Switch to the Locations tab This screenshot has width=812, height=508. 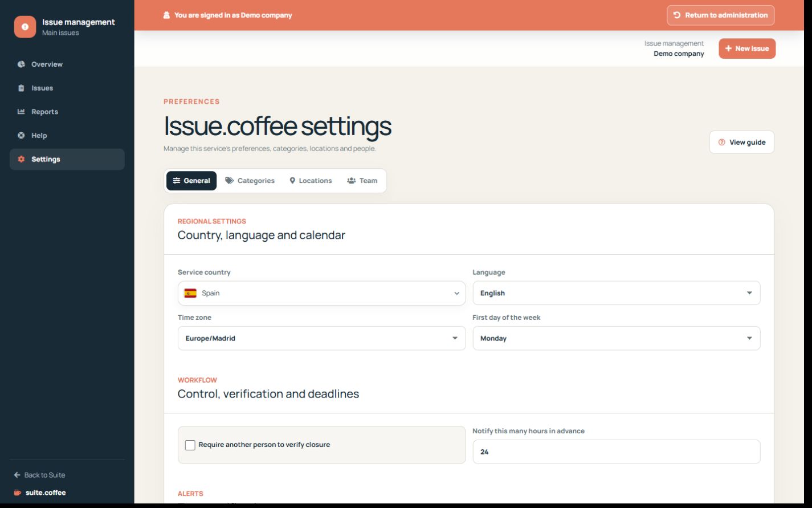(311, 181)
